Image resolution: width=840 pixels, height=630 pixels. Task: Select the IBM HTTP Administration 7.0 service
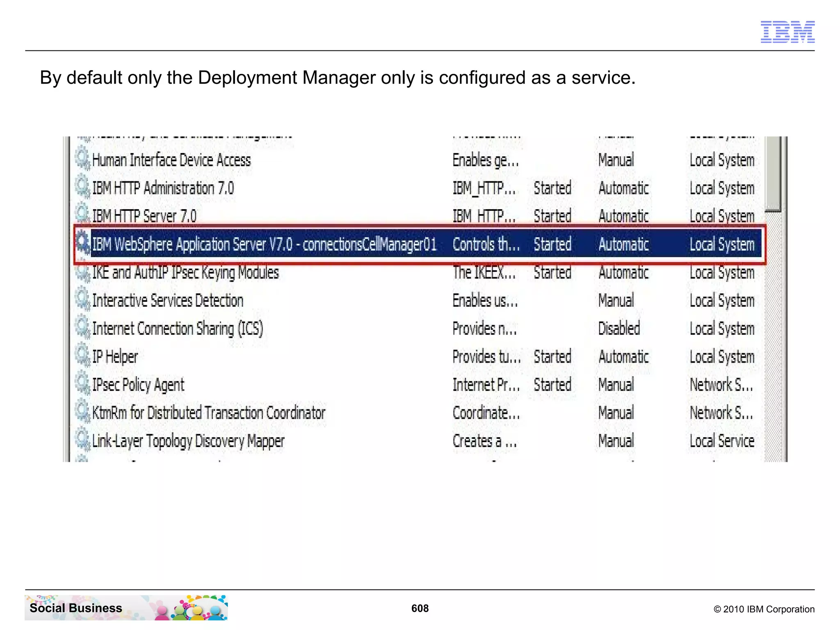coord(163,188)
